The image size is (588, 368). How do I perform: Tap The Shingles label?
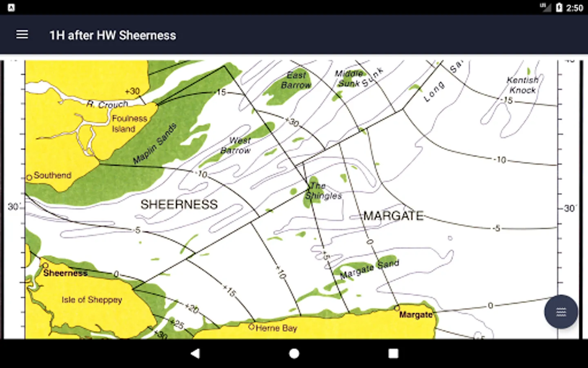[323, 191]
